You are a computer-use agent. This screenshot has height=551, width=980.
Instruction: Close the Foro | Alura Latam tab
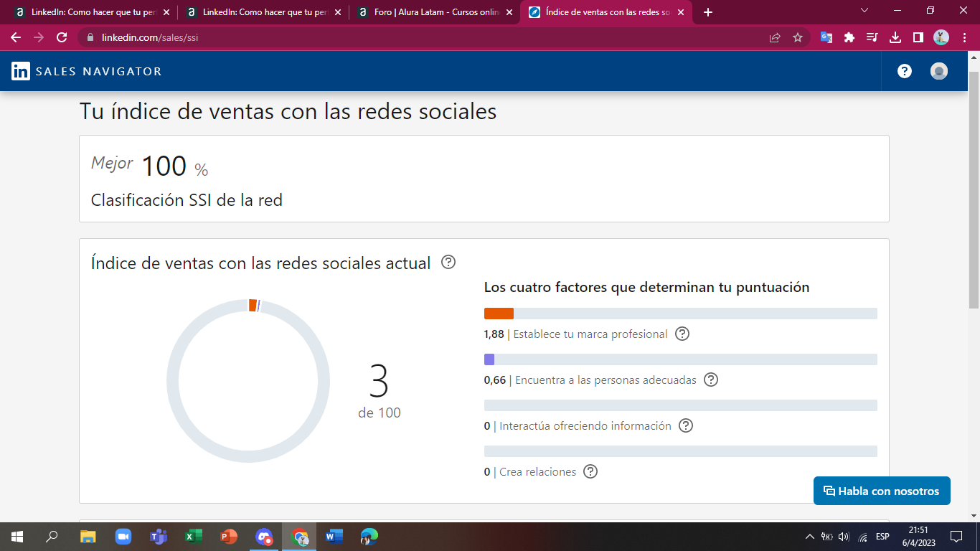pyautogui.click(x=509, y=12)
